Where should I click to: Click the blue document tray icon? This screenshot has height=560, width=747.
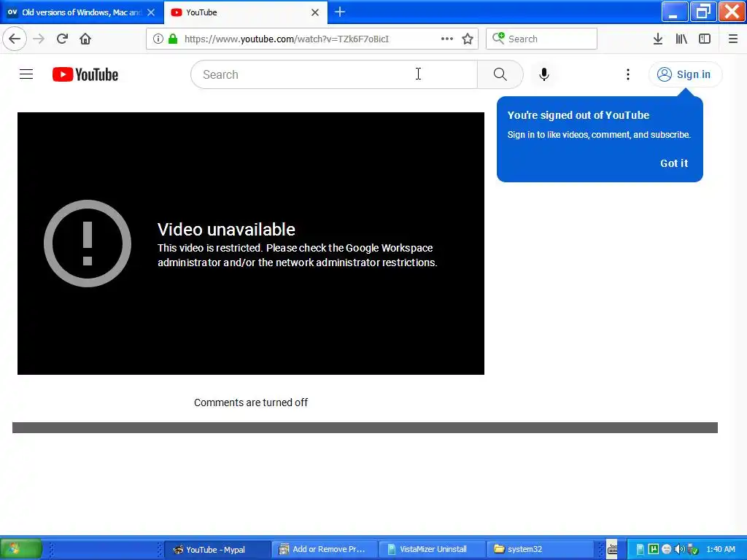point(640,550)
